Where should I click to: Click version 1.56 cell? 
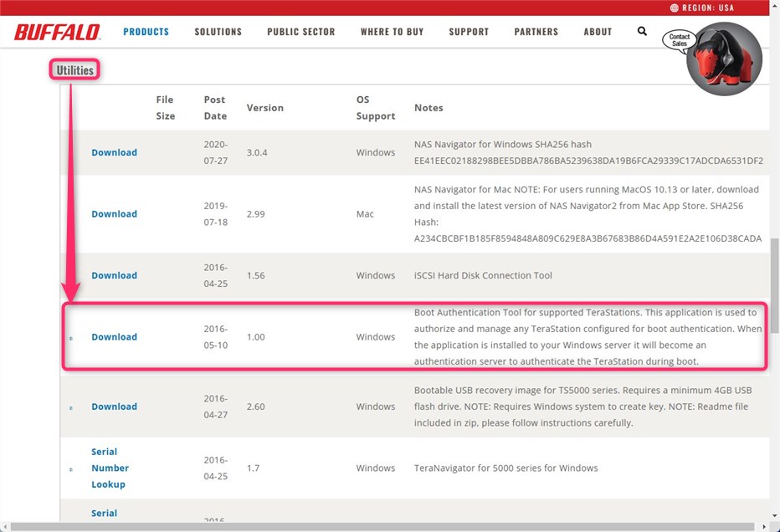[256, 275]
